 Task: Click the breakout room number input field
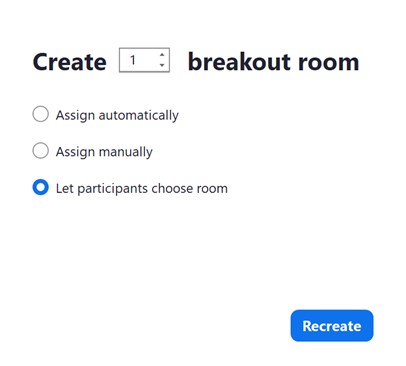coord(144,60)
